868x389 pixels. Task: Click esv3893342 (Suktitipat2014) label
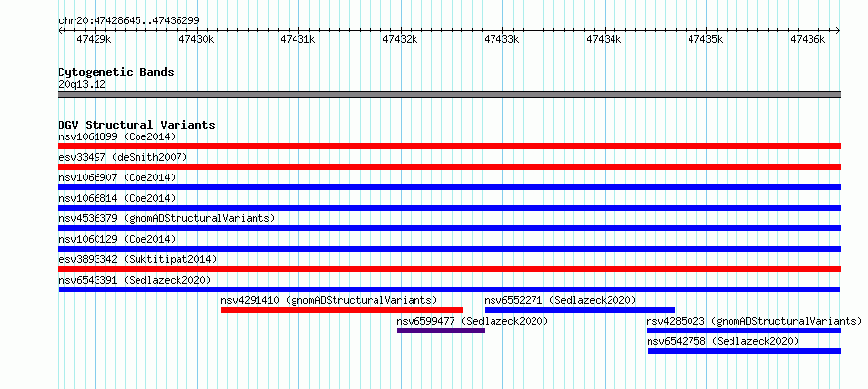(x=138, y=259)
